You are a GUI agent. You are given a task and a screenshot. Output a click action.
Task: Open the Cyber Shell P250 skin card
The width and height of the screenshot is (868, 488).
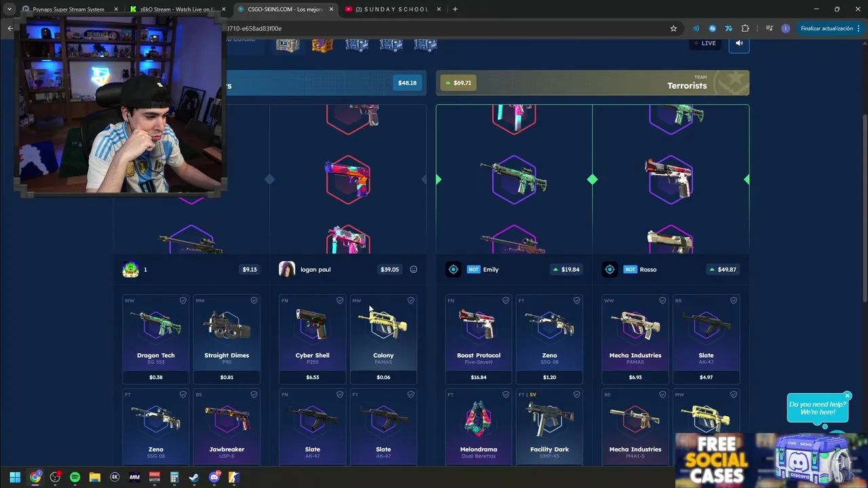(x=313, y=339)
